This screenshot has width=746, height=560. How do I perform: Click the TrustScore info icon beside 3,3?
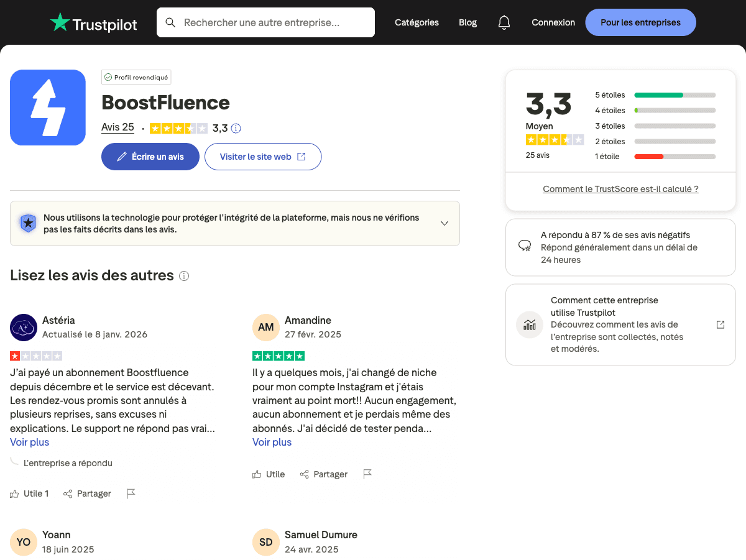pos(236,129)
